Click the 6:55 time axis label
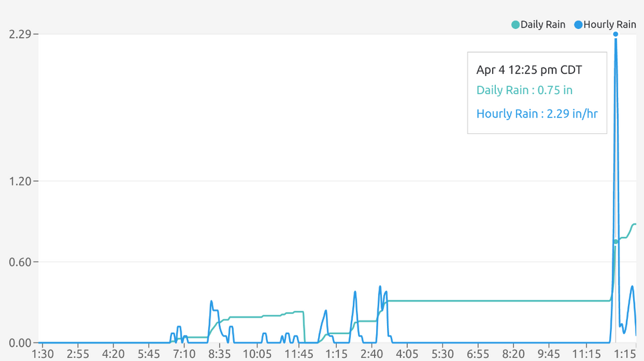Screen dimensions: 644x361 click(x=478, y=354)
